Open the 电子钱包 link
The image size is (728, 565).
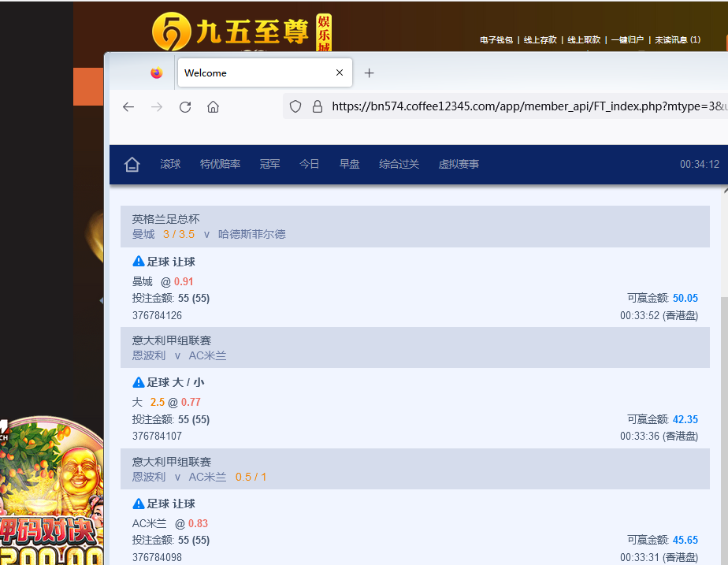click(496, 40)
